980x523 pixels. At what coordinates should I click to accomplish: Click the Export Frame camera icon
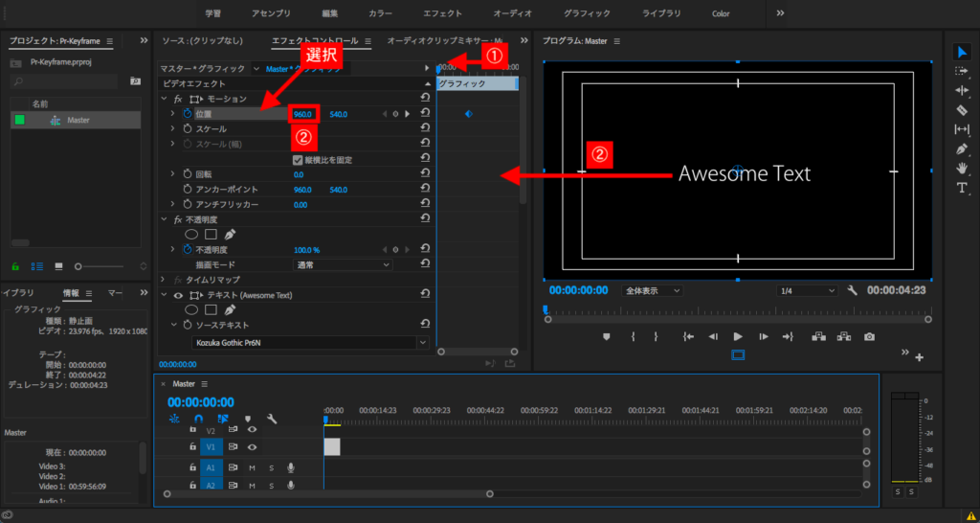tap(869, 337)
